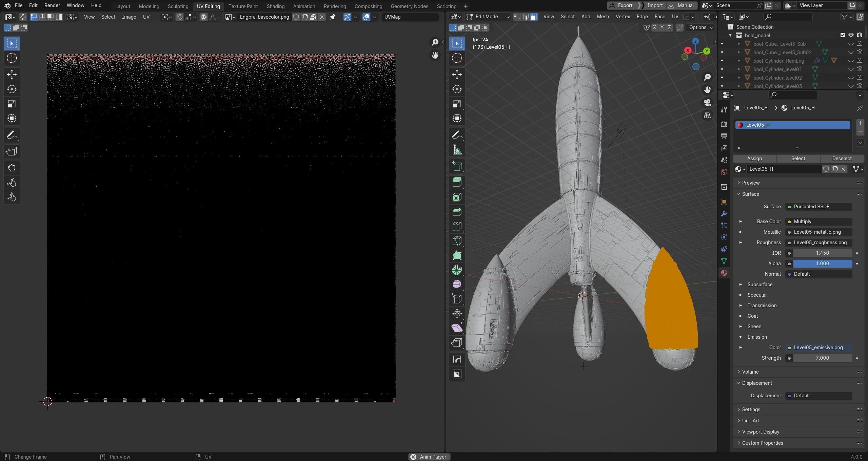Screen dimensions: 868x461
Task: Toggle camera view in viewport
Action: pos(707,102)
